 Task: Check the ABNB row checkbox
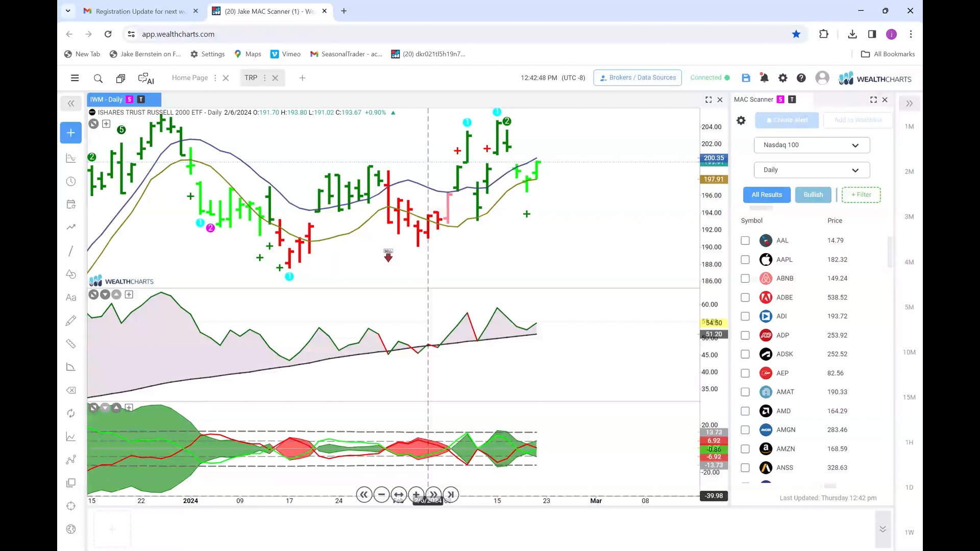[745, 279]
